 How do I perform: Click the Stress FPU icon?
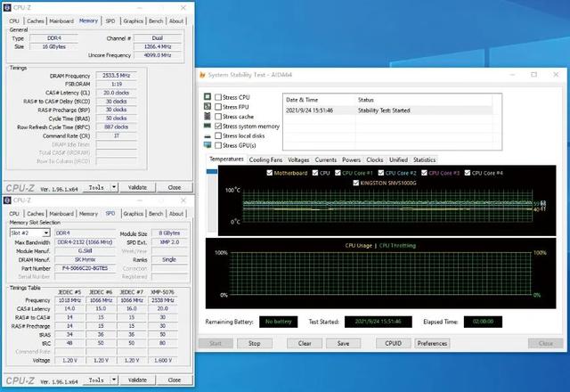point(208,106)
